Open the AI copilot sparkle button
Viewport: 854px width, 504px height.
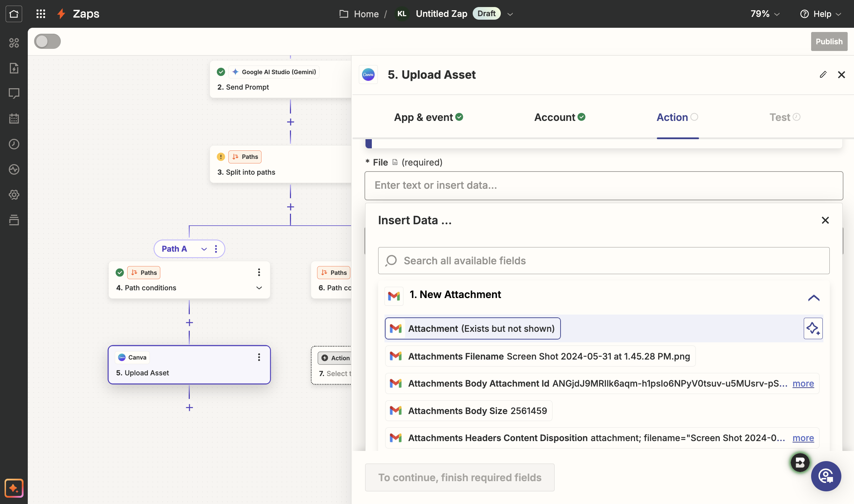pos(14,488)
